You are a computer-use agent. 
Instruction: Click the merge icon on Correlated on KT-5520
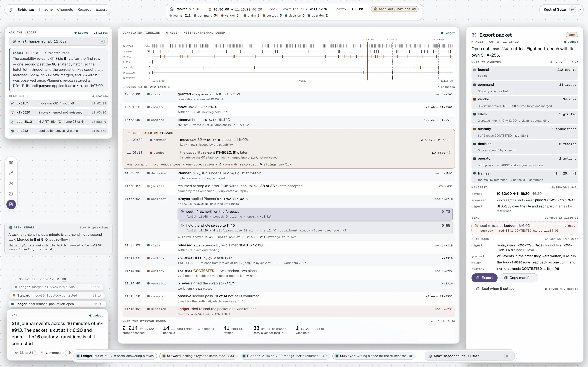pos(129,133)
